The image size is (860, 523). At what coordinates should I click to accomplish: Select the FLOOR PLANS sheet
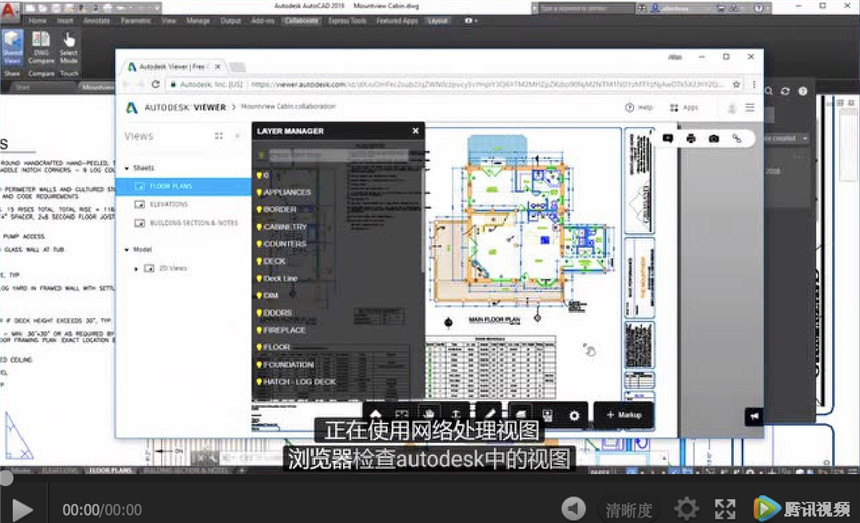tap(184, 186)
